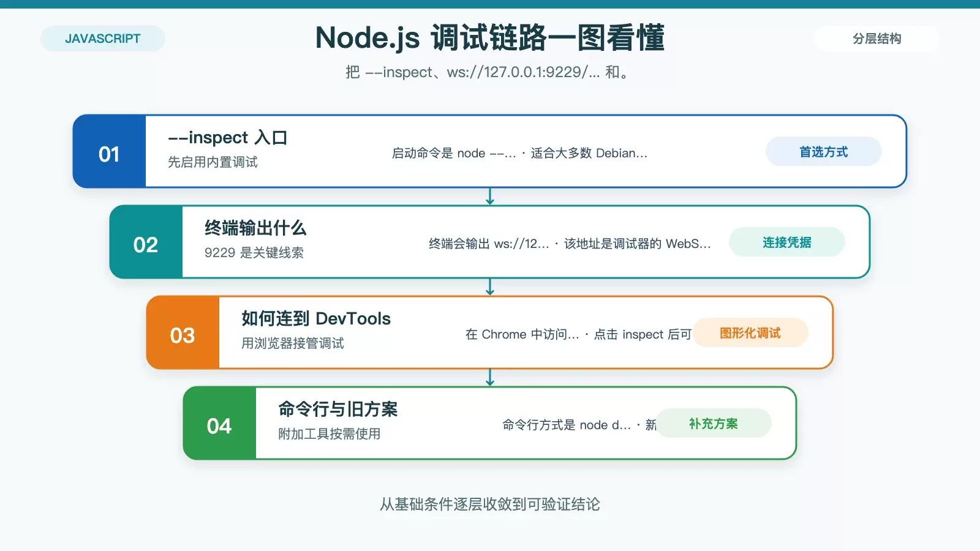Click the JAVASCRIPT tag pill
This screenshot has width=980, height=551.
[x=103, y=39]
